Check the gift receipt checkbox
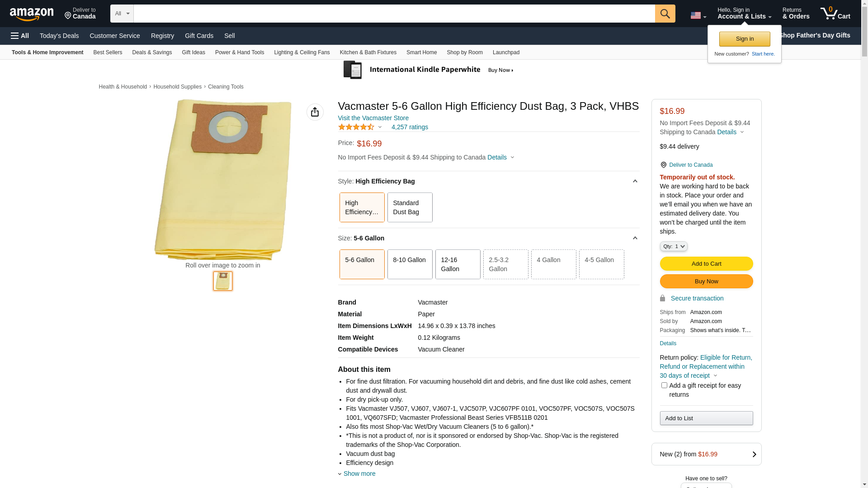This screenshot has height=488, width=868. pos(664,385)
